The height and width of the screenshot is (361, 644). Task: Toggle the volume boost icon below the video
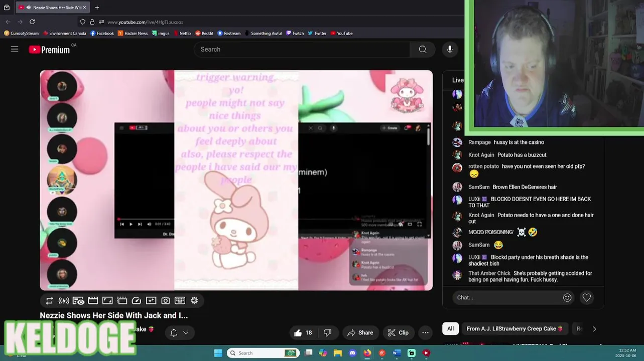click(64, 300)
